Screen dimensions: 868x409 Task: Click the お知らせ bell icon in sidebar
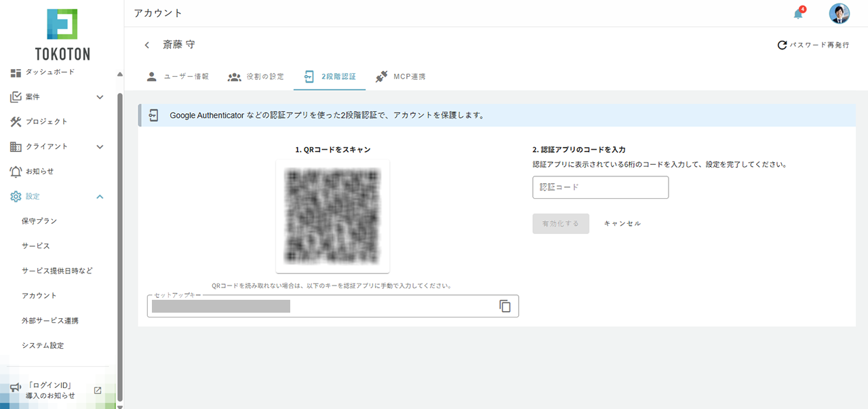click(16, 172)
